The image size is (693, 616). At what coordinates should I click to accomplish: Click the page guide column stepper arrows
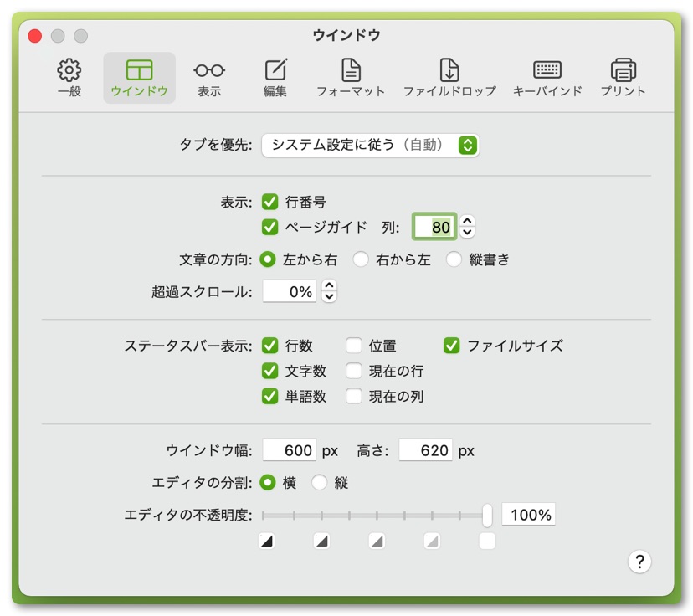(468, 227)
